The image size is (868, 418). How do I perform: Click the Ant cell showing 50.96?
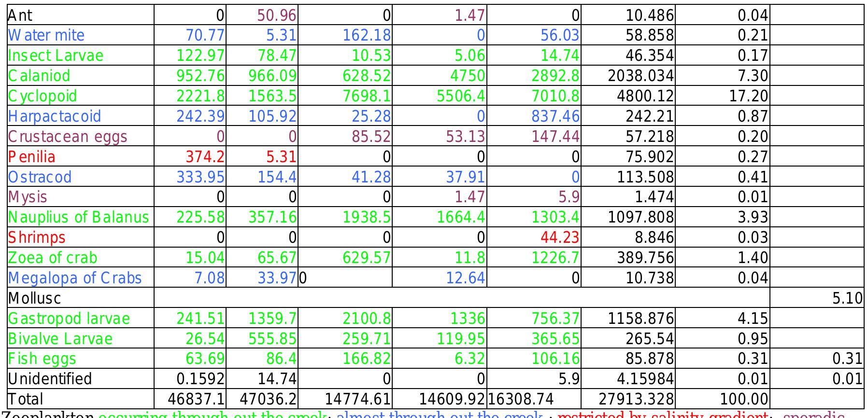point(276,15)
